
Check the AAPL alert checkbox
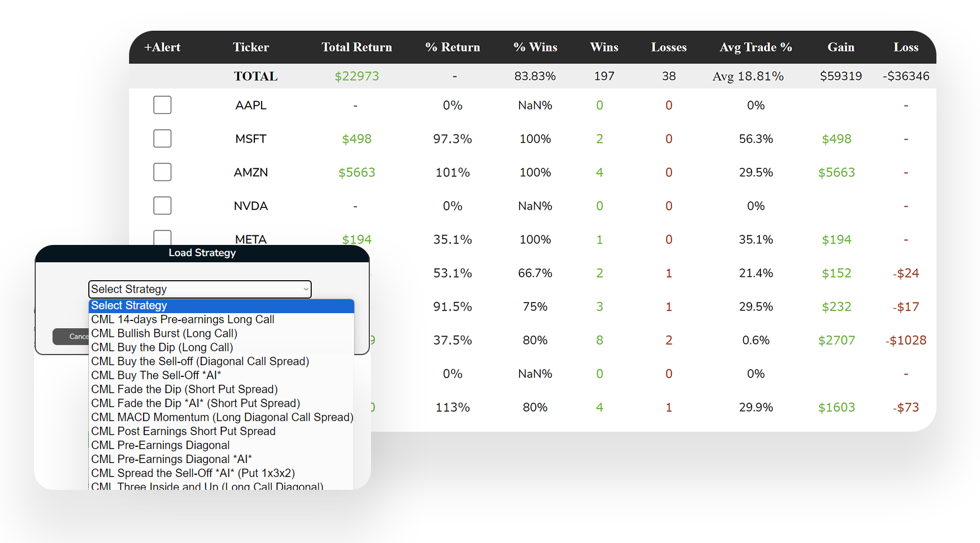click(162, 105)
